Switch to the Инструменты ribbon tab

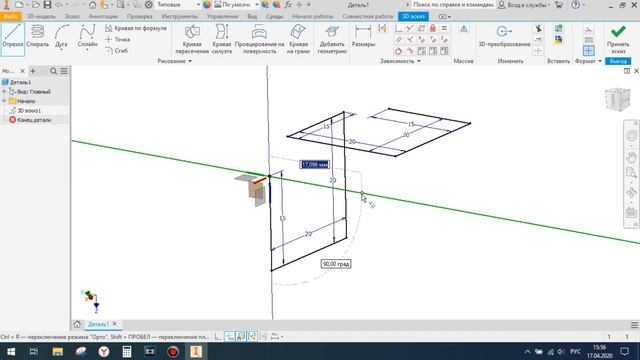[180, 16]
